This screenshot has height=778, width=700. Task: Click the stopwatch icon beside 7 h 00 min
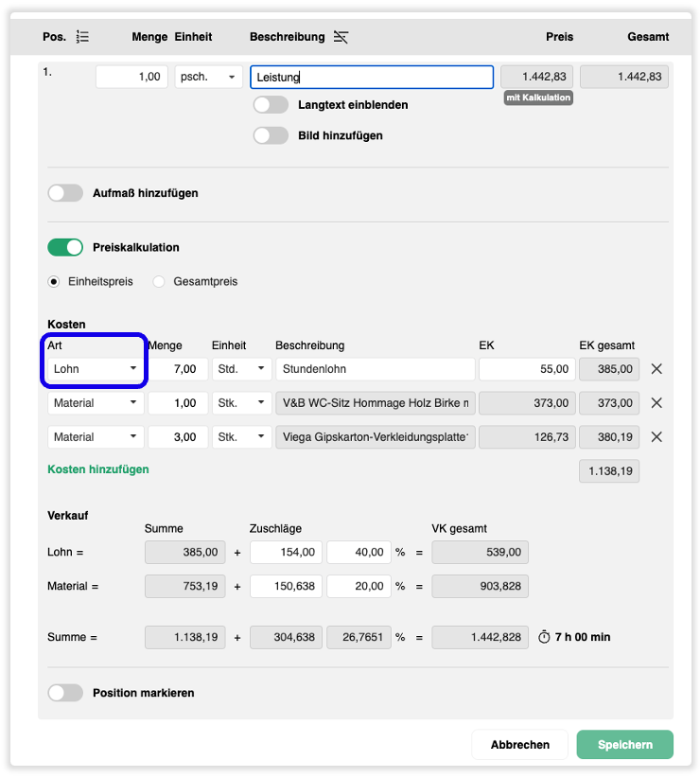(544, 637)
